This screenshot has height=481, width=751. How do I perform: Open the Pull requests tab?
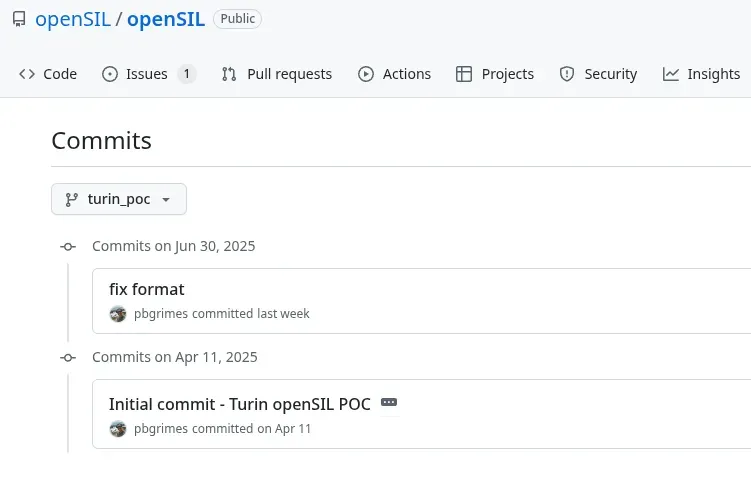[x=277, y=74]
